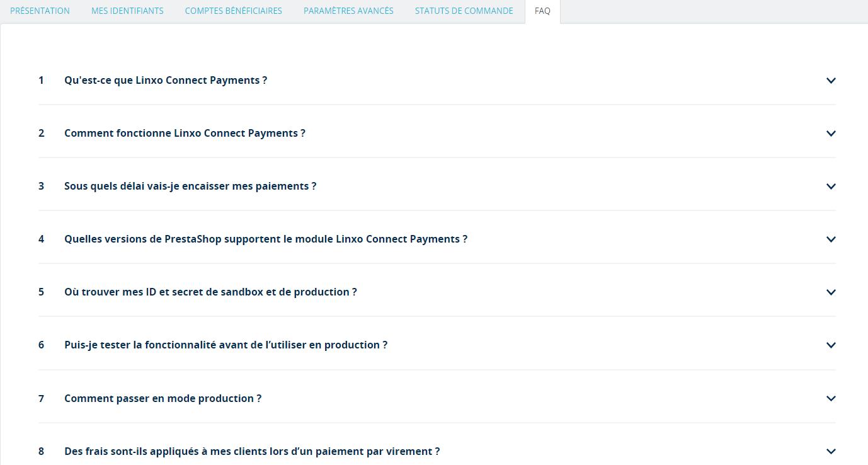The height and width of the screenshot is (465, 868).
Task: Open the Mes Identifiants tab
Action: (127, 11)
